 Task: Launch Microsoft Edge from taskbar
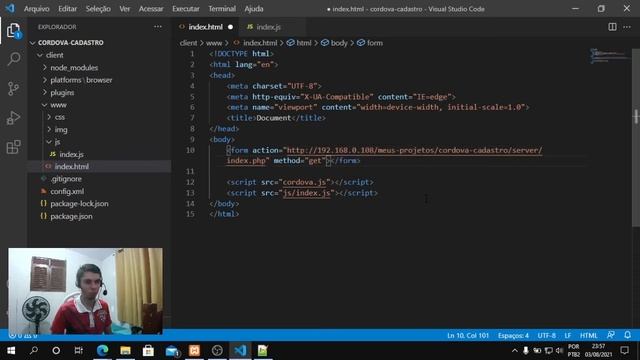(102, 351)
